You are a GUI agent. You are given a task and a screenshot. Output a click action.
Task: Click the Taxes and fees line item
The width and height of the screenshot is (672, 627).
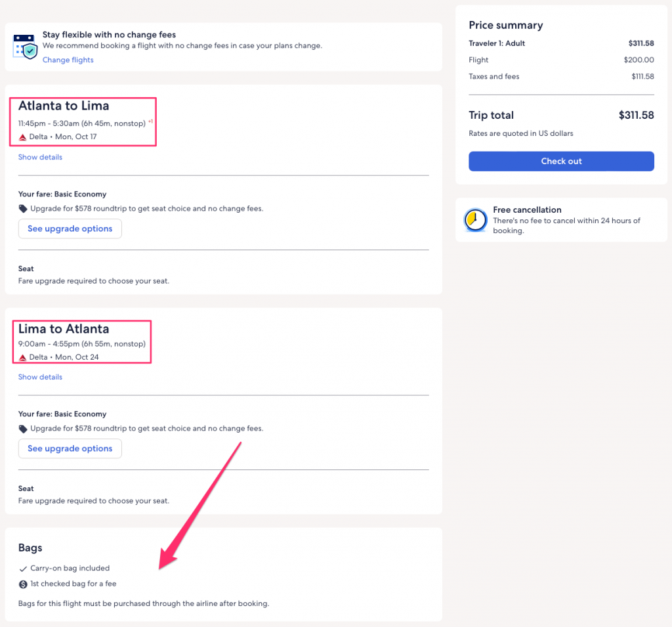(x=493, y=77)
